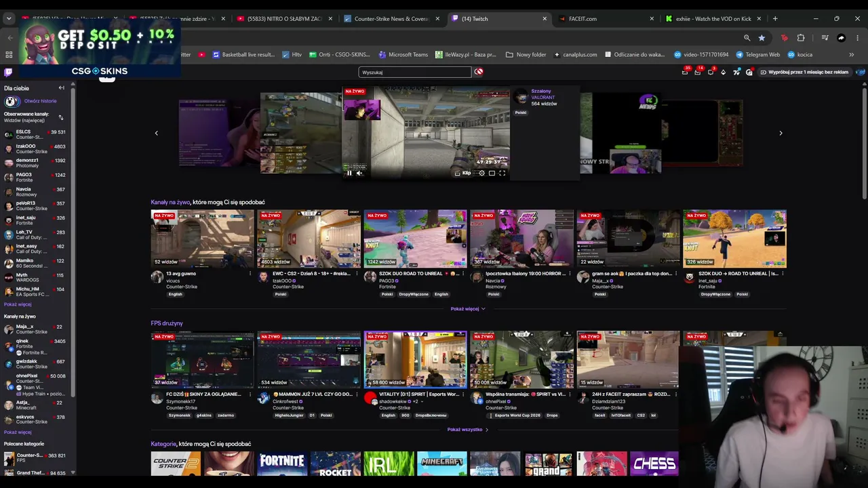Expand followed channels list Pokaż więcej
This screenshot has width=868, height=488.
point(18,304)
